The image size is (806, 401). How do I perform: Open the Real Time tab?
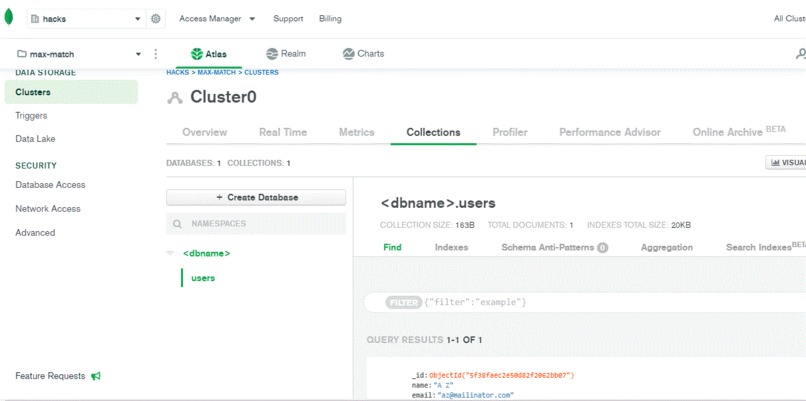(x=283, y=132)
